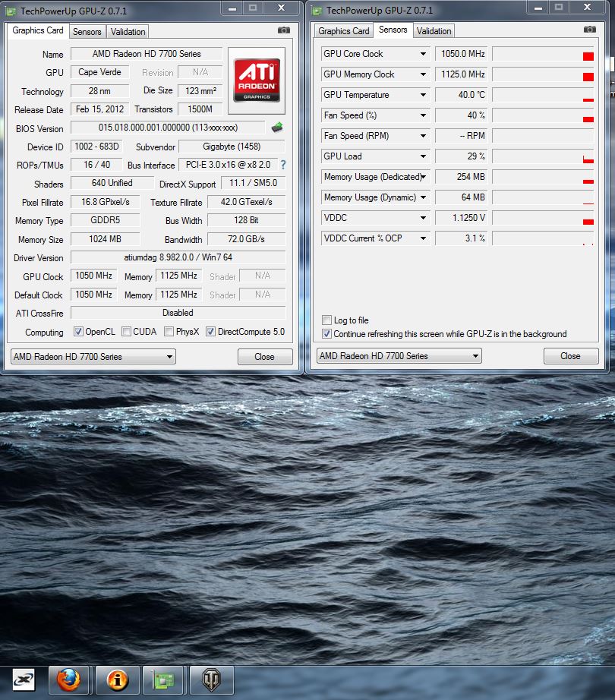This screenshot has width=615, height=700.
Task: Click the Memory Type GDDR5 field
Action: (106, 220)
